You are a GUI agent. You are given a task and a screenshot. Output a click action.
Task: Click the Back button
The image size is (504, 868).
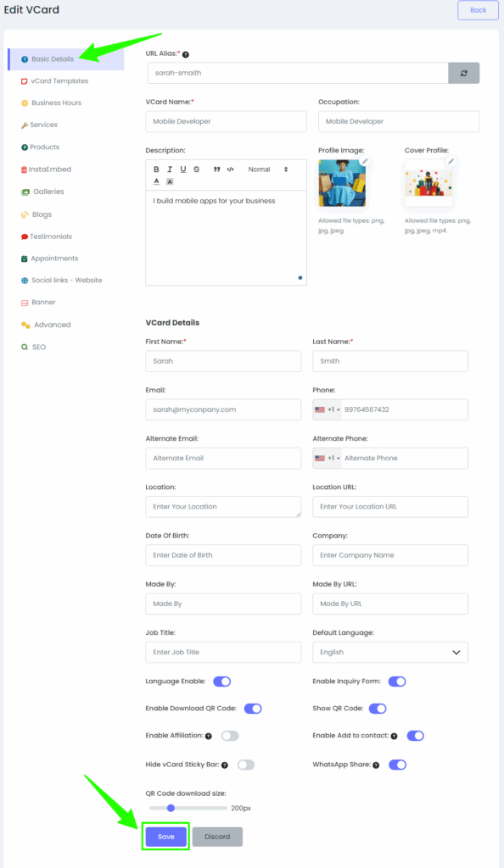[478, 10]
